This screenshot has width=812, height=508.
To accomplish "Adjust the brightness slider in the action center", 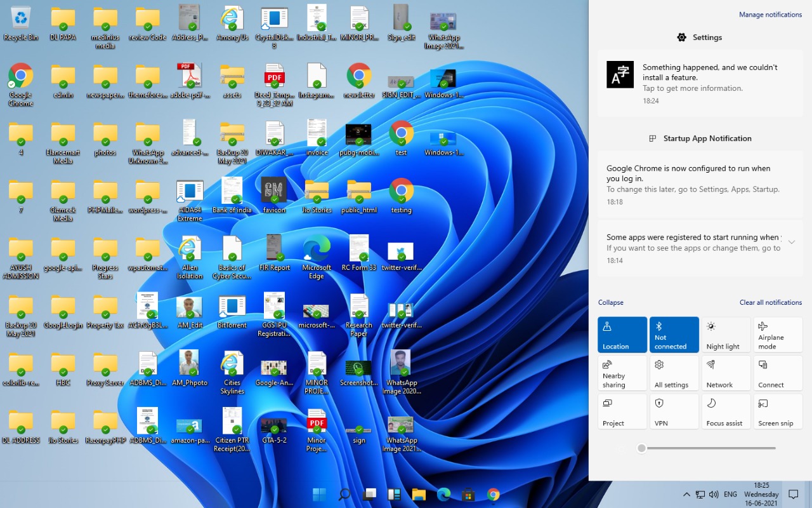I will (x=642, y=448).
